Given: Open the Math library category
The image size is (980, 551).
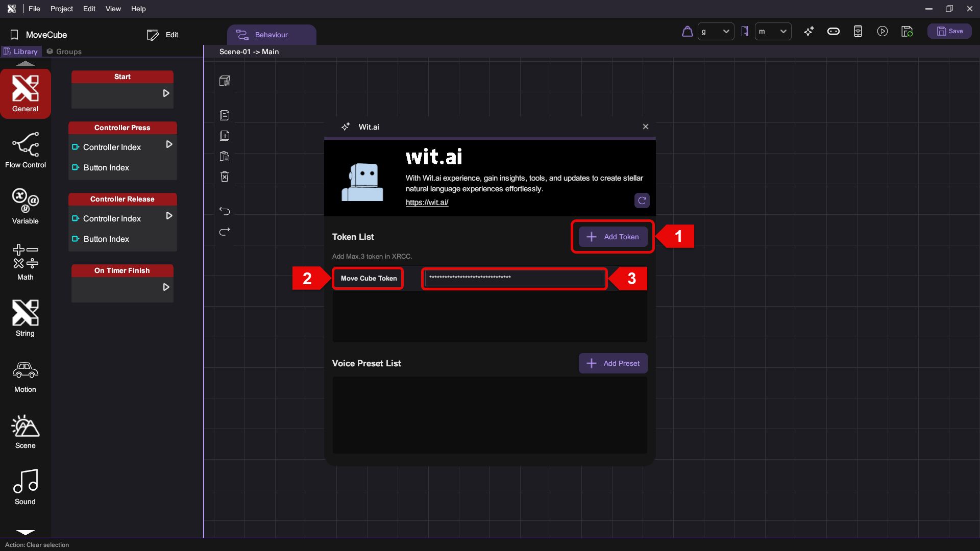Looking at the screenshot, I should [26, 262].
